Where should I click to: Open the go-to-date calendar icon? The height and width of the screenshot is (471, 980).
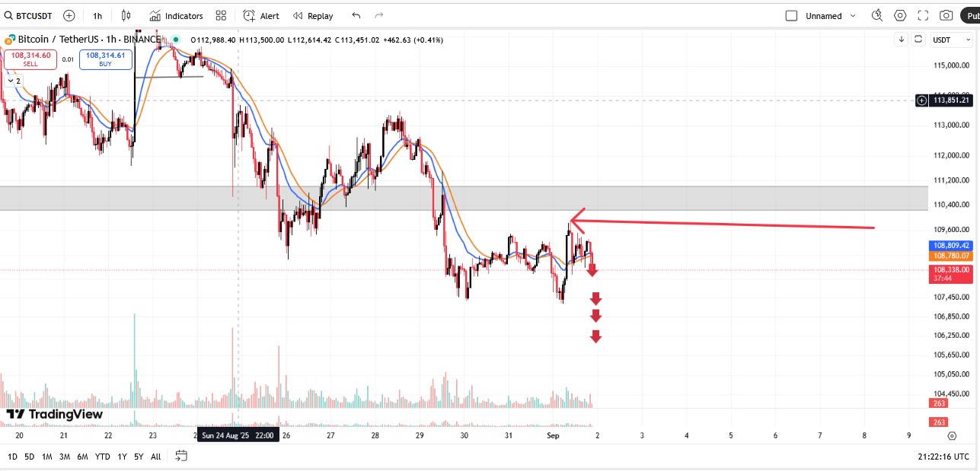click(x=181, y=457)
